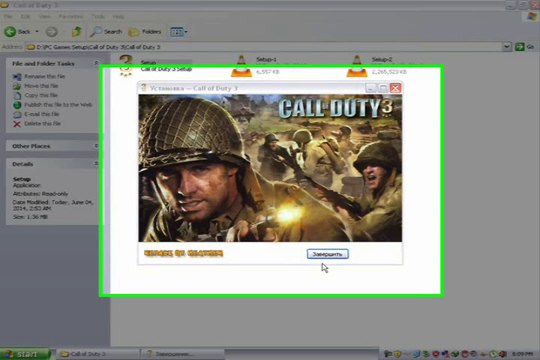The height and width of the screenshot is (360, 540).
Task: Click the 'Attributes: Read-only' detail text
Action: (40, 194)
